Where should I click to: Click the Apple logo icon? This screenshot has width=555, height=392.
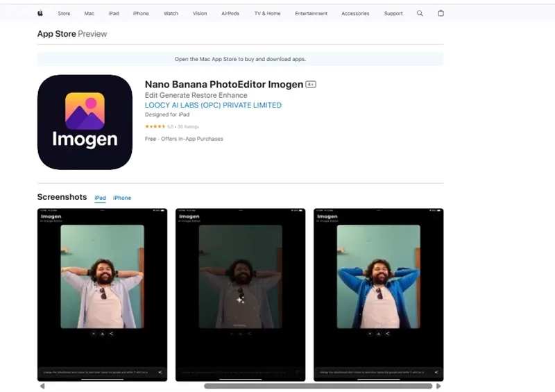click(x=40, y=13)
